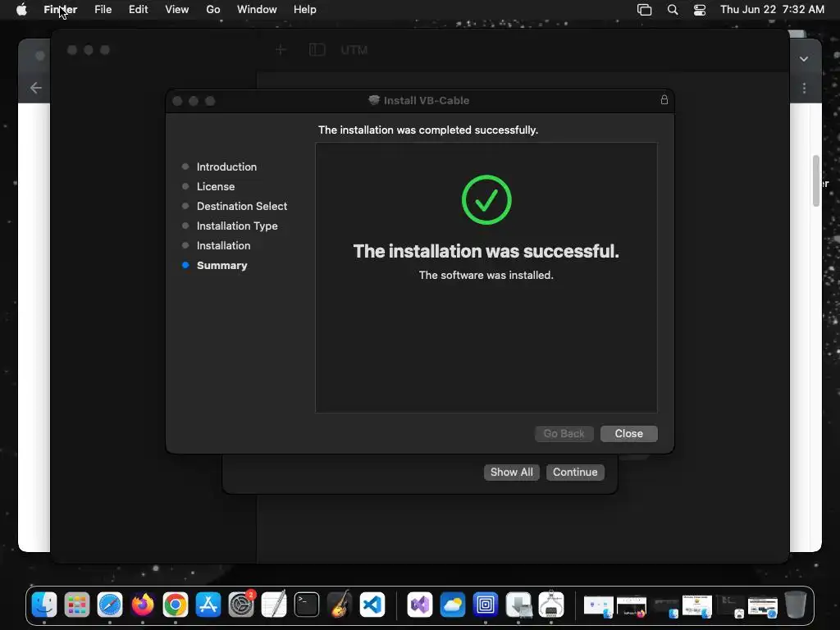840x630 pixels.
Task: Restore minimized window with Safari badge
Action: (763, 606)
